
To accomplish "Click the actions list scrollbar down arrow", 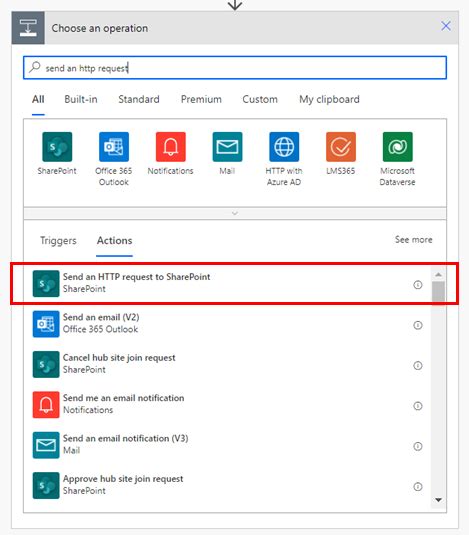I will click(x=438, y=500).
